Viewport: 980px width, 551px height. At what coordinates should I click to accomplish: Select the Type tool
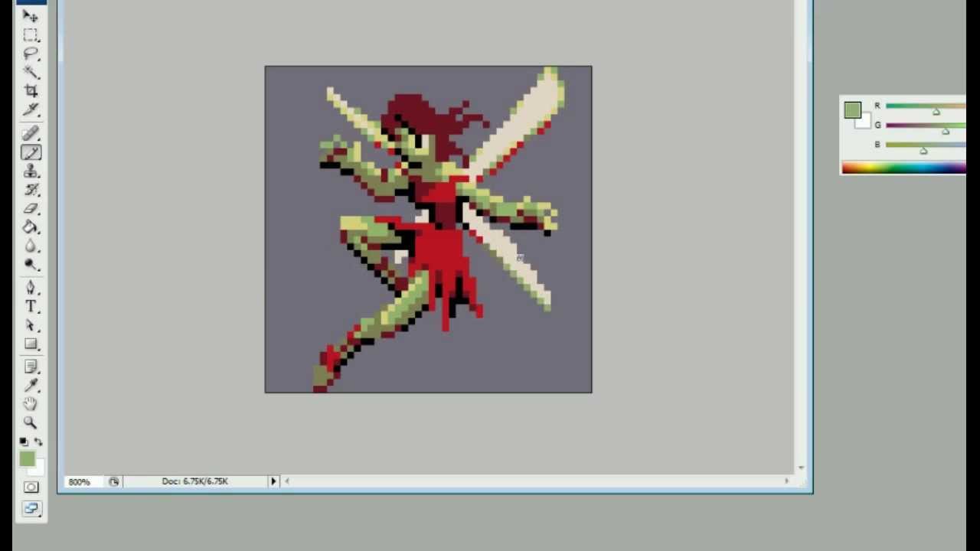click(x=31, y=307)
